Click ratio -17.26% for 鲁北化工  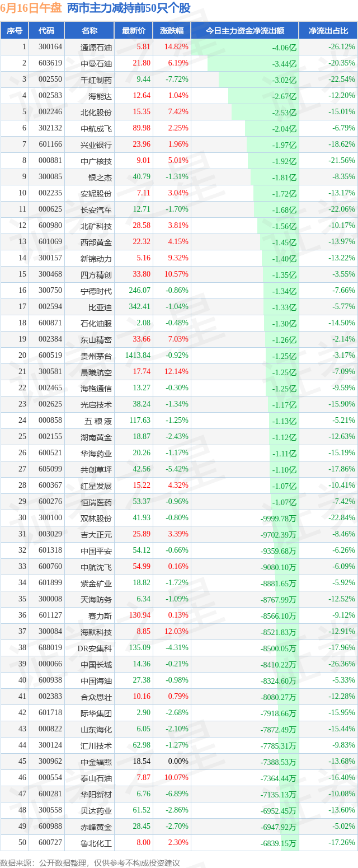(x=342, y=843)
